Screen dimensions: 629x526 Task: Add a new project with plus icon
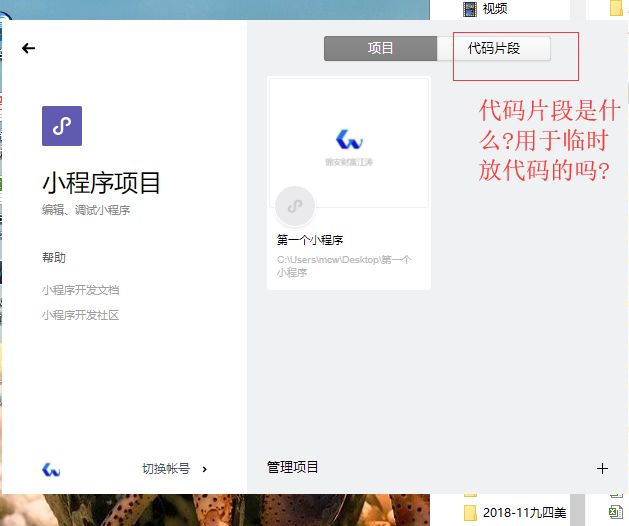(x=602, y=468)
